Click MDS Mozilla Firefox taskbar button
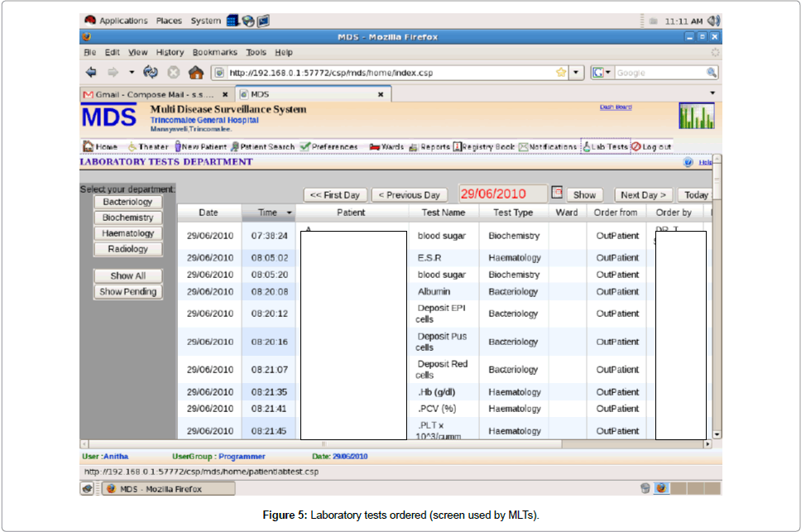The width and height of the screenshot is (801, 532). click(169, 489)
